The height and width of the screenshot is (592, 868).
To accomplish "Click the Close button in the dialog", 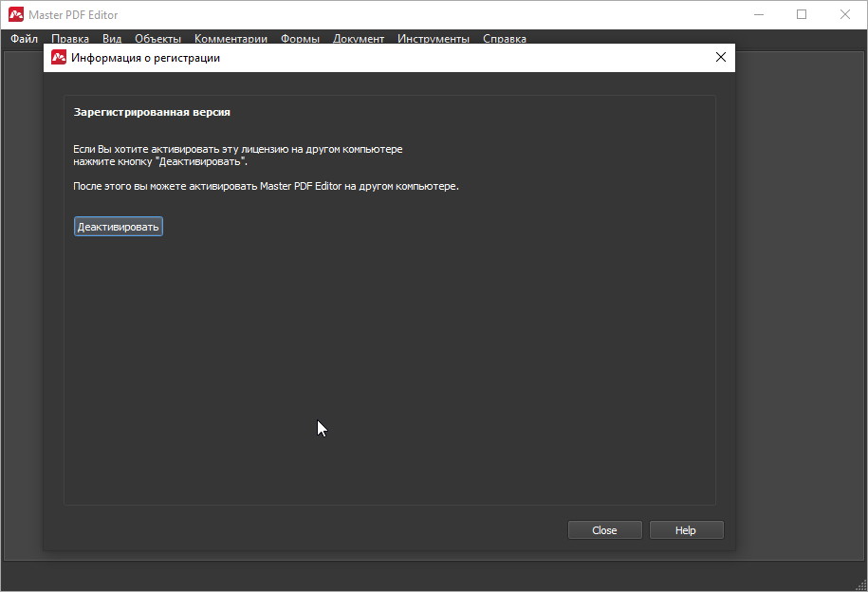I will point(604,530).
